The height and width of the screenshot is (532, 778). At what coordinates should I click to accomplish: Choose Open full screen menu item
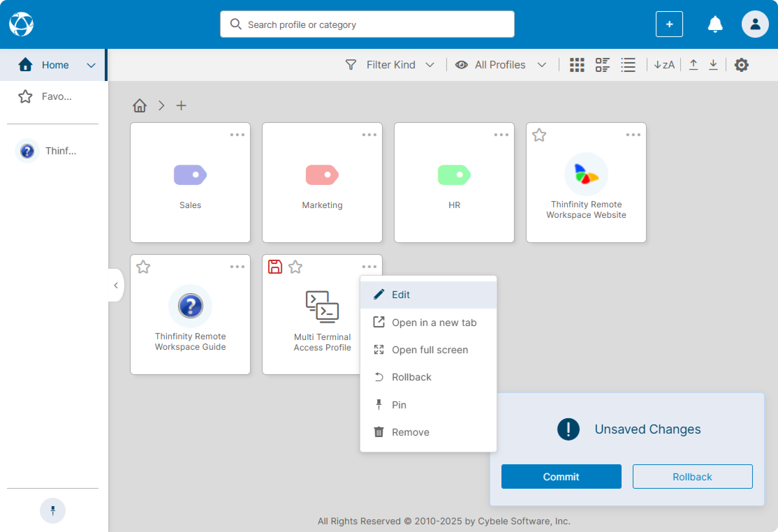click(428, 350)
